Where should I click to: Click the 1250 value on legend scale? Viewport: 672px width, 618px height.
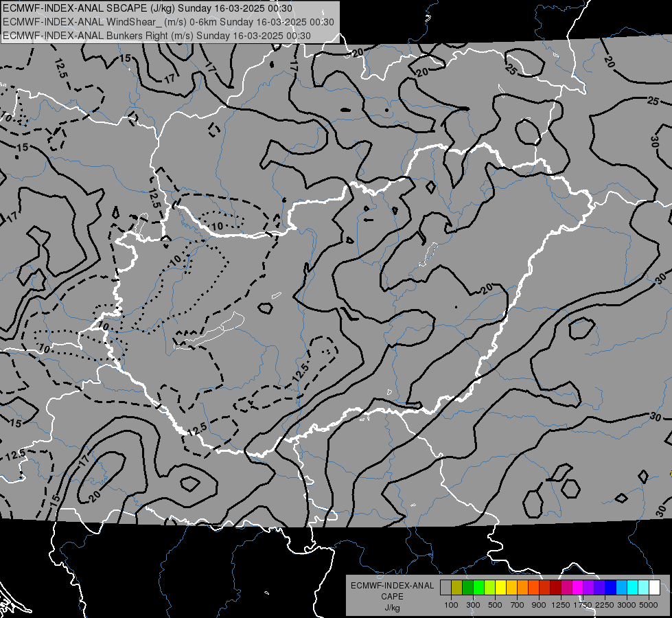pyautogui.click(x=561, y=605)
